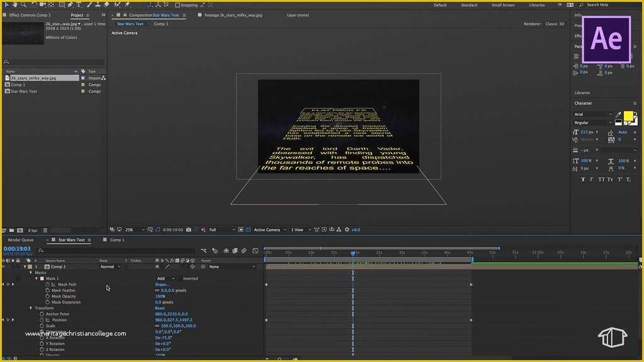The height and width of the screenshot is (362, 644).
Task: Click the Graph Editor icon in timeline
Action: click(255, 250)
